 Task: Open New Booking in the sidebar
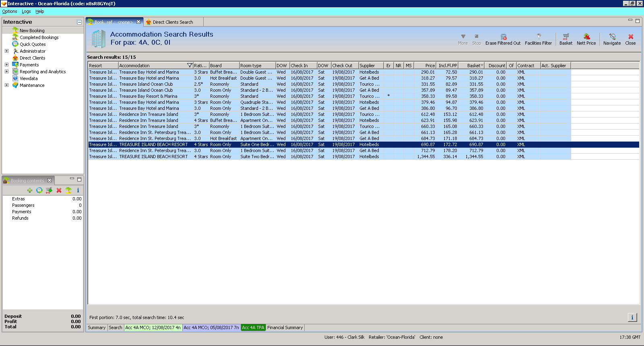coord(32,31)
